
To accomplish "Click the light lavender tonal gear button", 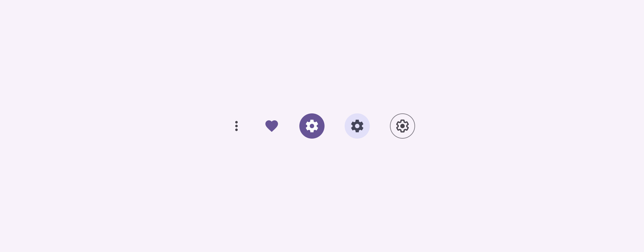I will click(x=357, y=126).
